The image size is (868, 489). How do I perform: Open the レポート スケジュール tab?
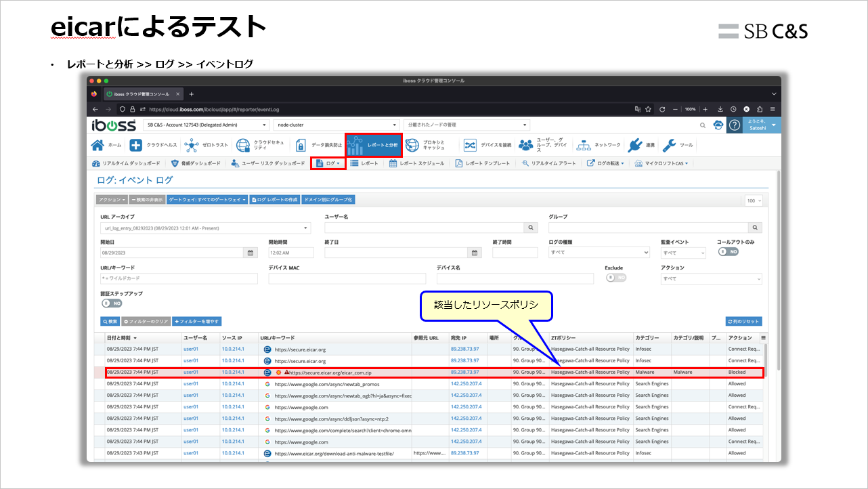coord(416,163)
